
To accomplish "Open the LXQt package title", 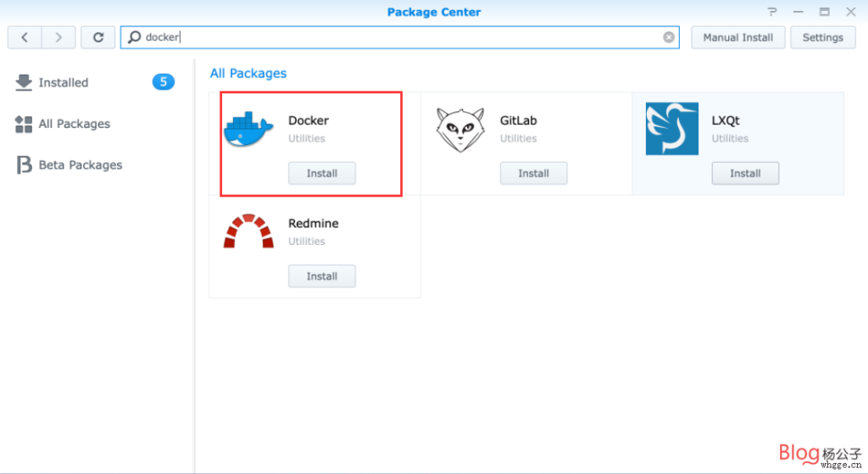I will 726,120.
